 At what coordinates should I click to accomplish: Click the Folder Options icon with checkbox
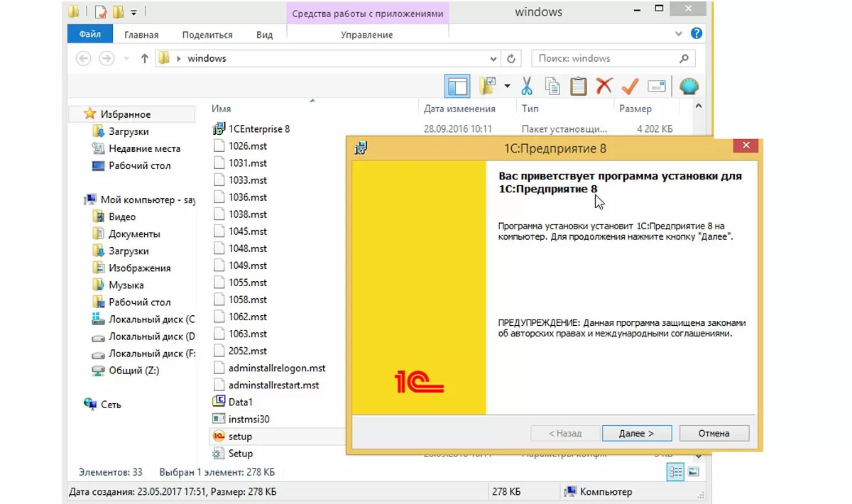487,87
